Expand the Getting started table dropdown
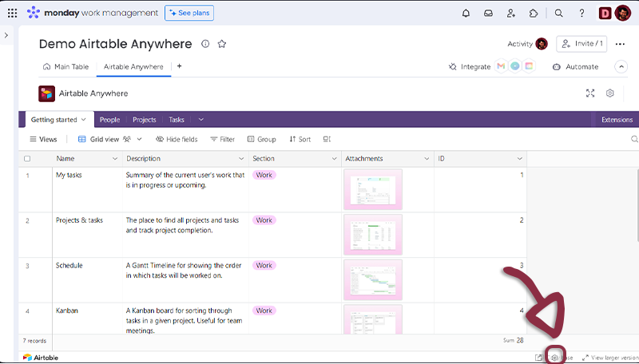This screenshot has width=639, height=364. (x=83, y=120)
